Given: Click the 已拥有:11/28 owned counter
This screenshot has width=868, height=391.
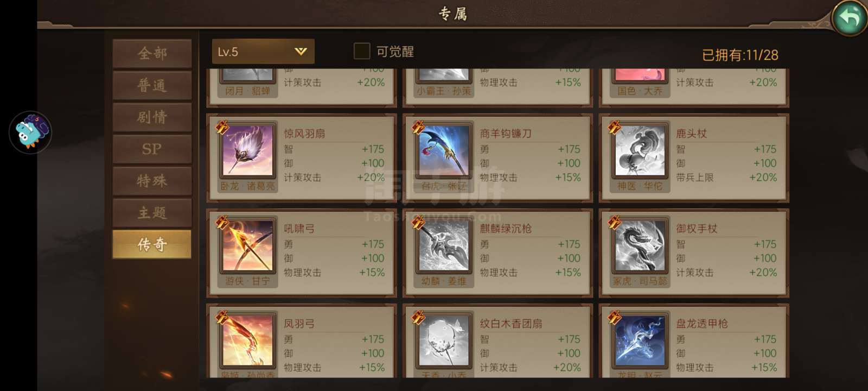Looking at the screenshot, I should tap(740, 55).
